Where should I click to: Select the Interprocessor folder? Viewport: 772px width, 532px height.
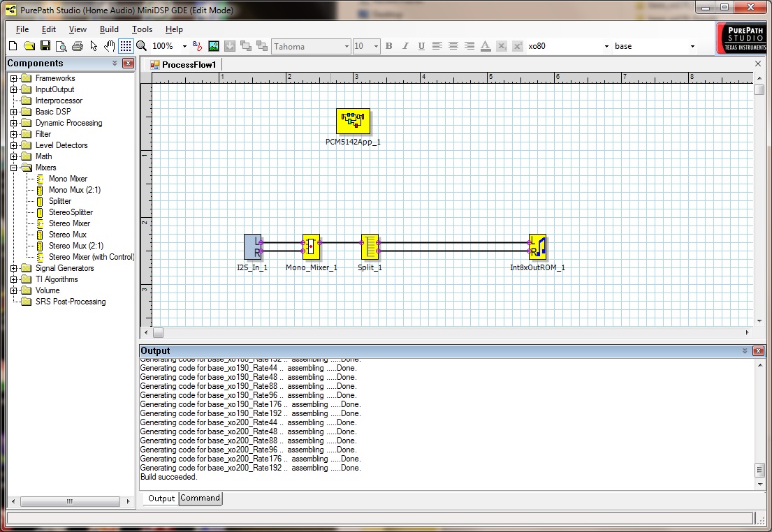pyautogui.click(x=59, y=101)
